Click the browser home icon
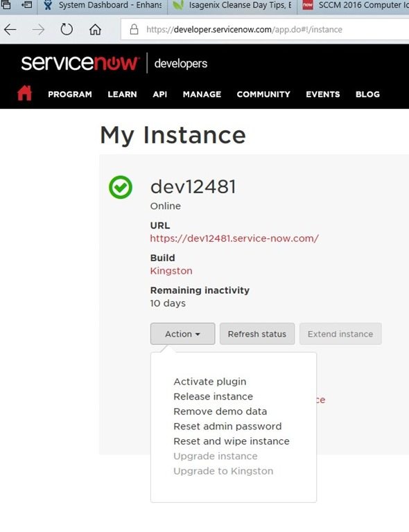 (95, 30)
